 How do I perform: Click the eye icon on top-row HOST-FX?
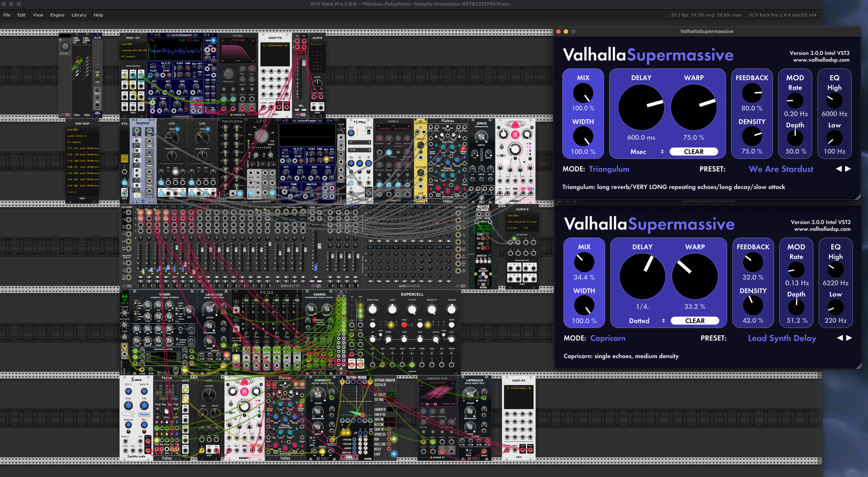click(x=286, y=45)
